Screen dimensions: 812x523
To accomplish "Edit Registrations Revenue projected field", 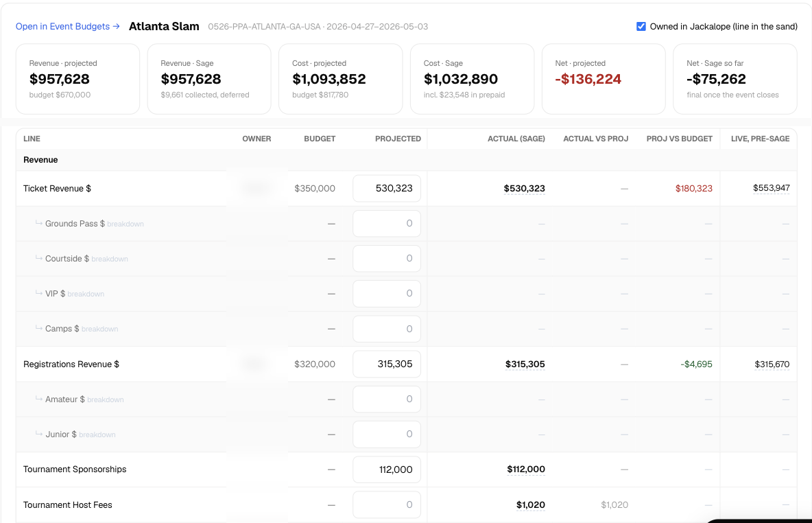I will tap(387, 364).
